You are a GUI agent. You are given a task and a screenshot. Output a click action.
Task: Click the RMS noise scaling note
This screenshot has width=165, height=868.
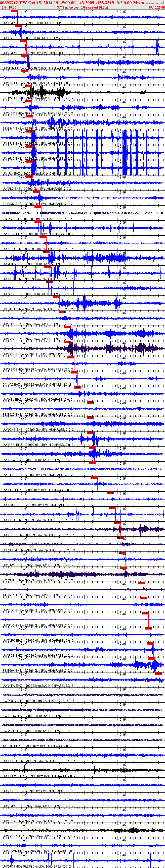click(x=82, y=7)
